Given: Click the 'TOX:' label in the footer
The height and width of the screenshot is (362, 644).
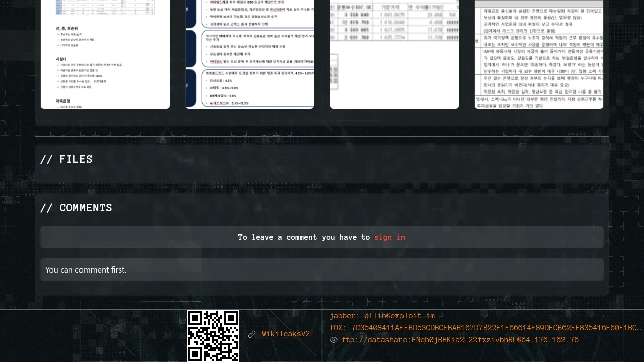Looking at the screenshot, I should click(x=338, y=328).
